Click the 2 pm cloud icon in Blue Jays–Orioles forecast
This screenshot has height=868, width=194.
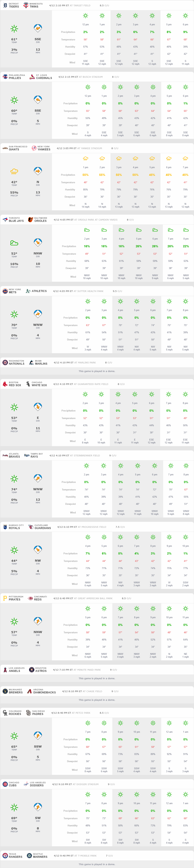click(x=87, y=230)
